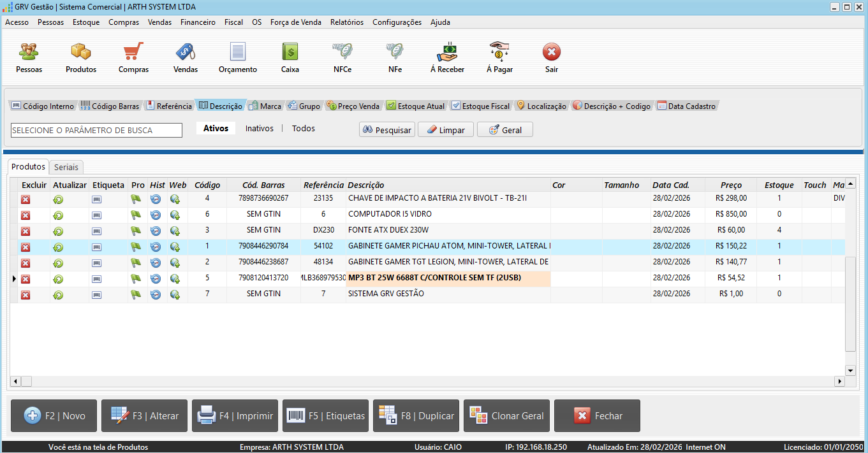Select the Ativos filter option
868x453 pixels.
click(x=216, y=129)
